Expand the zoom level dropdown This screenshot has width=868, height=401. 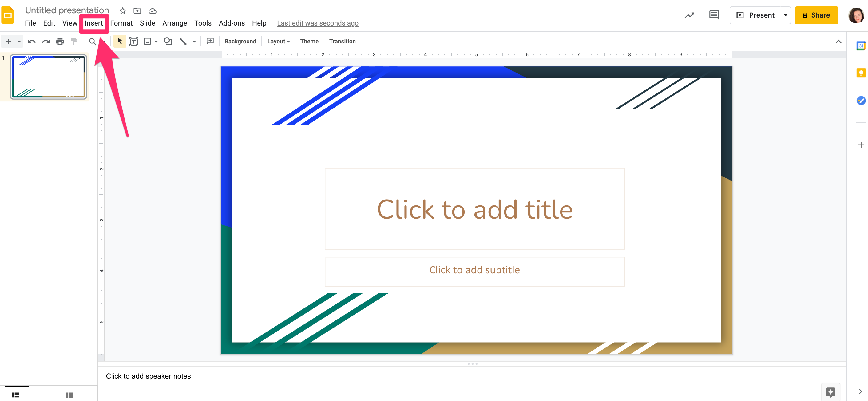[105, 41]
